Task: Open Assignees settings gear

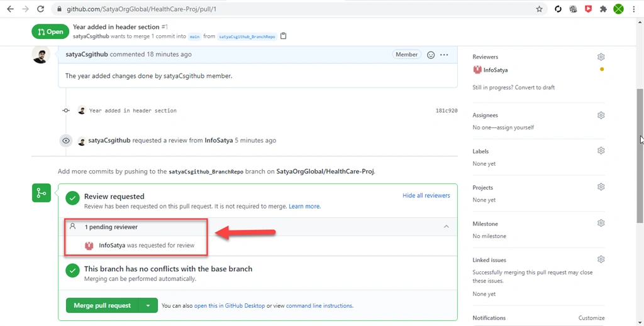Action: 601,115
